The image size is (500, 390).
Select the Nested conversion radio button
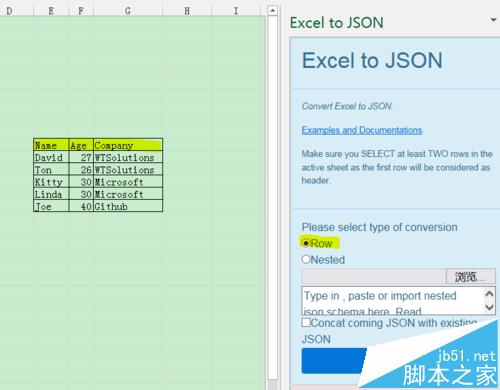tap(306, 259)
